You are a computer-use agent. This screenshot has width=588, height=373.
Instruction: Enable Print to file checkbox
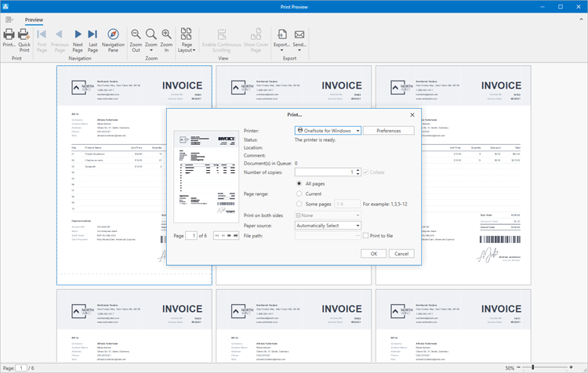pyautogui.click(x=366, y=236)
